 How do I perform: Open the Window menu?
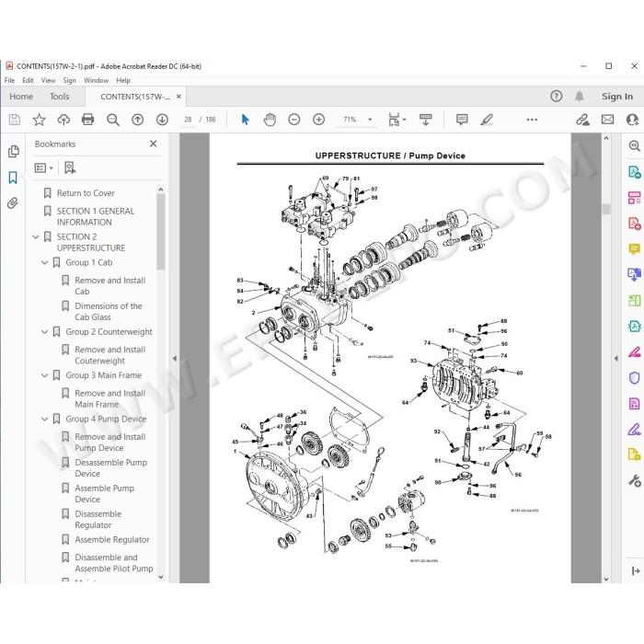(96, 80)
